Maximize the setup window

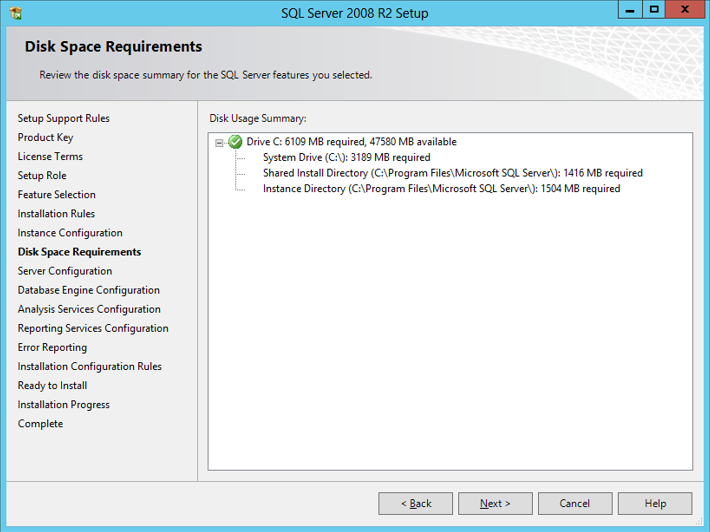click(x=654, y=9)
